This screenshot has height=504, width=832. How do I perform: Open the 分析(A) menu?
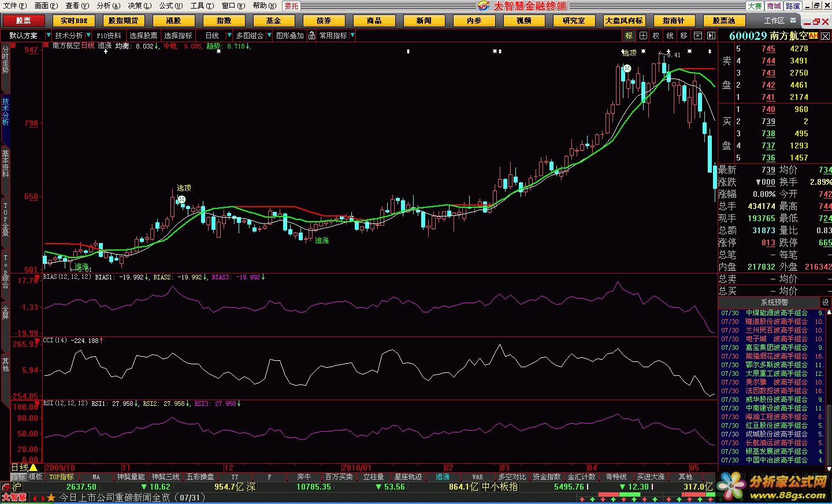(x=108, y=6)
